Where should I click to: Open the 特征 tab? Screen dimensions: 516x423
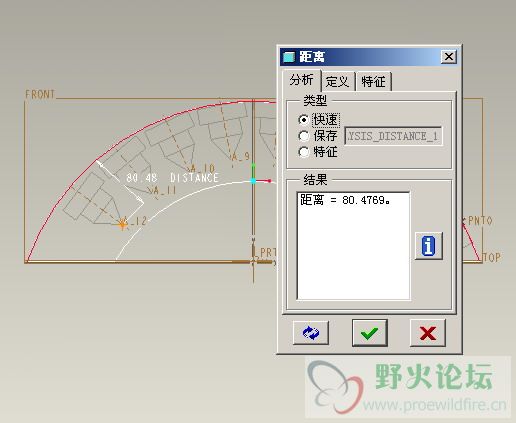click(x=373, y=81)
